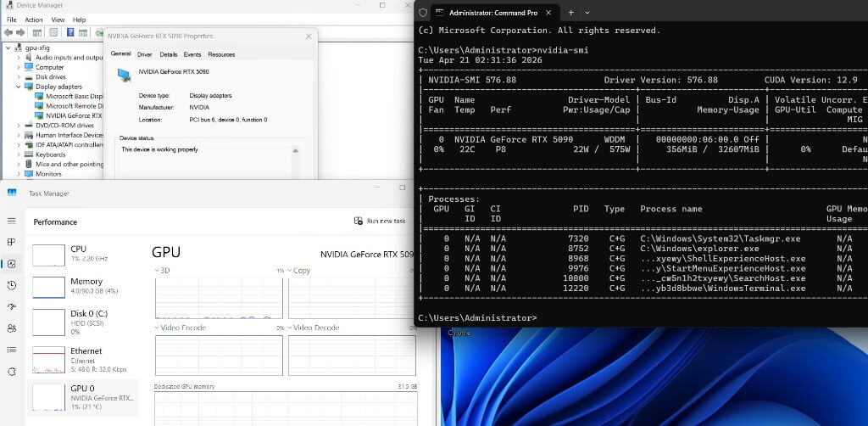Image resolution: width=868 pixels, height=426 pixels.
Task: Select Microsoft Remote Display adapter tree item
Action: [69, 106]
